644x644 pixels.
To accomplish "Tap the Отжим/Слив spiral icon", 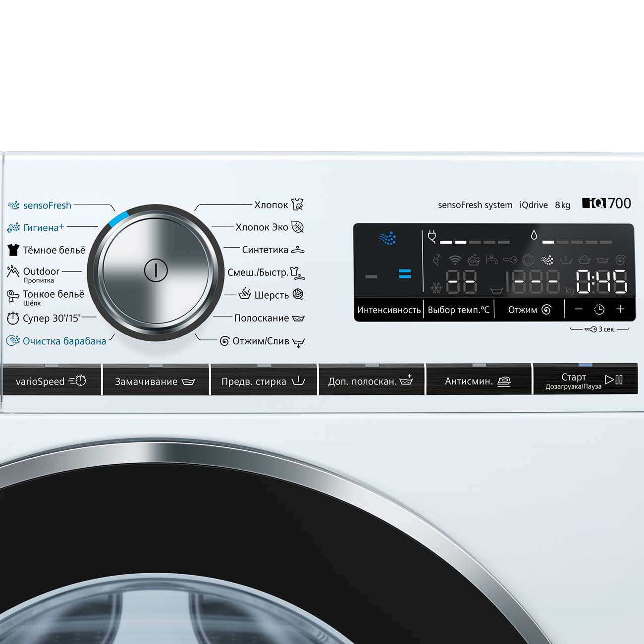I will coord(224,341).
